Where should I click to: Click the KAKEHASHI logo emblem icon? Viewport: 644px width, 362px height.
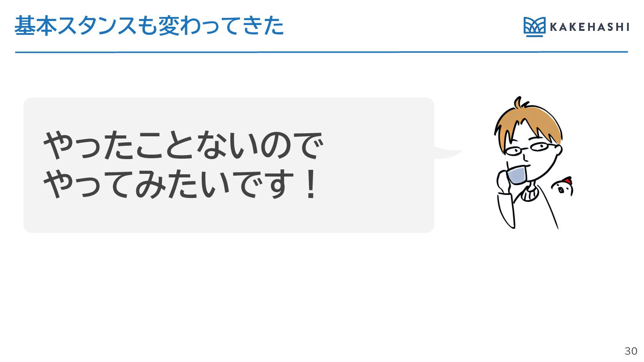pos(534,27)
